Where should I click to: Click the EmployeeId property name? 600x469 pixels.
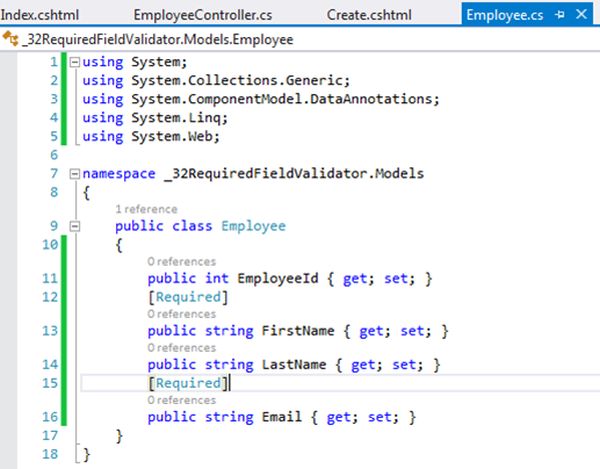point(278,278)
